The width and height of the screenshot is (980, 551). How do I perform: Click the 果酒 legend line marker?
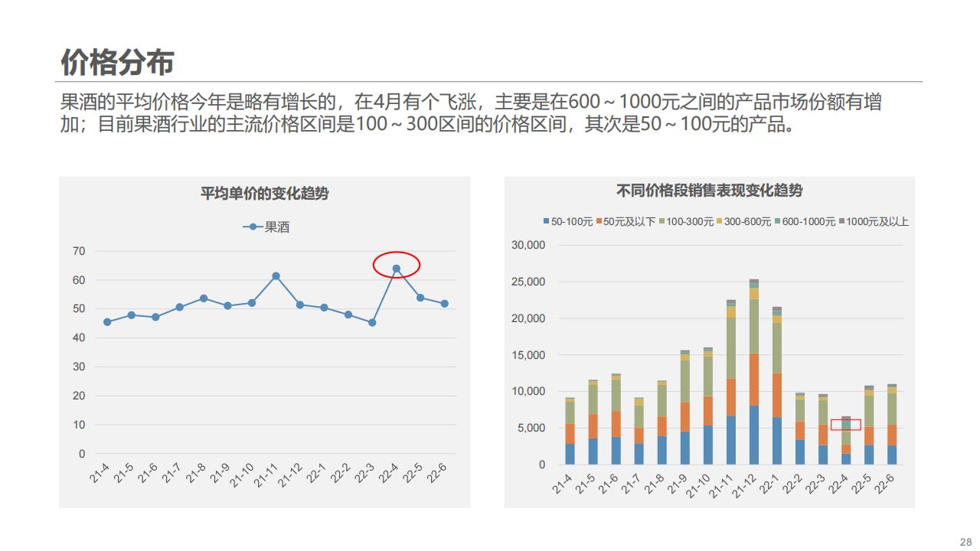[x=253, y=227]
